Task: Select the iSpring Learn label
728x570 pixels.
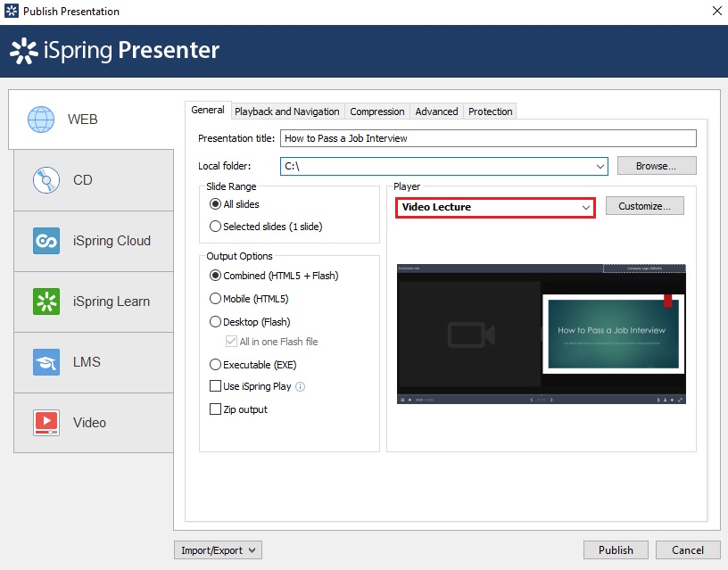Action: tap(112, 302)
